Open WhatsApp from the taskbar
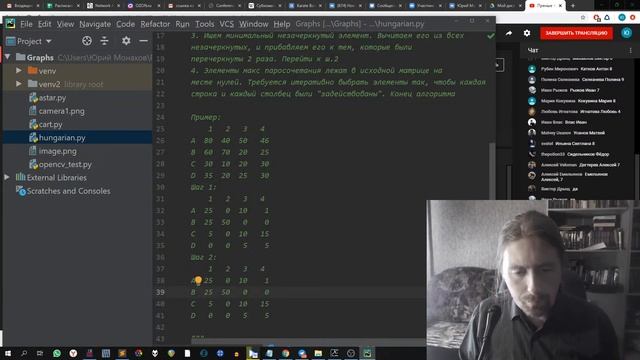The image size is (640, 360). [x=57, y=353]
